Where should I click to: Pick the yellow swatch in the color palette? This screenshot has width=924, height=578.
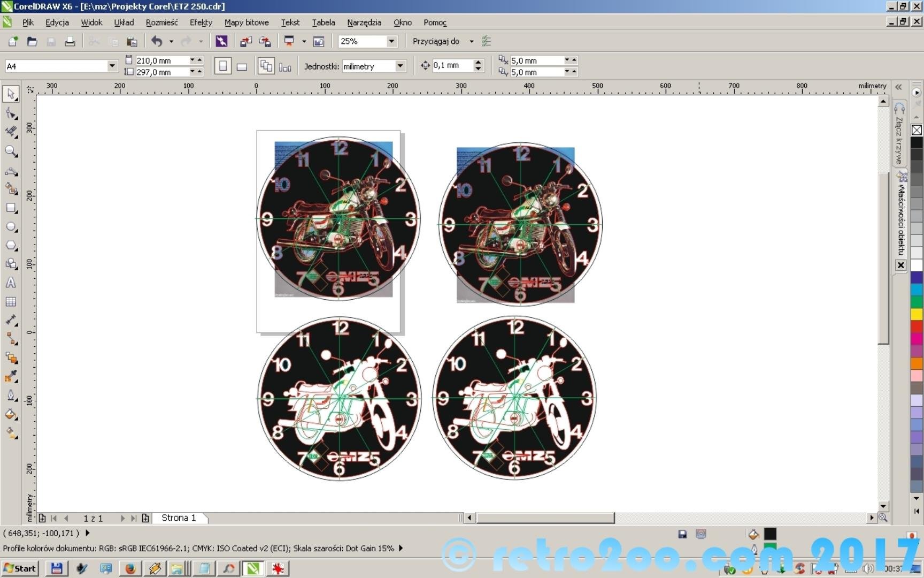(917, 314)
